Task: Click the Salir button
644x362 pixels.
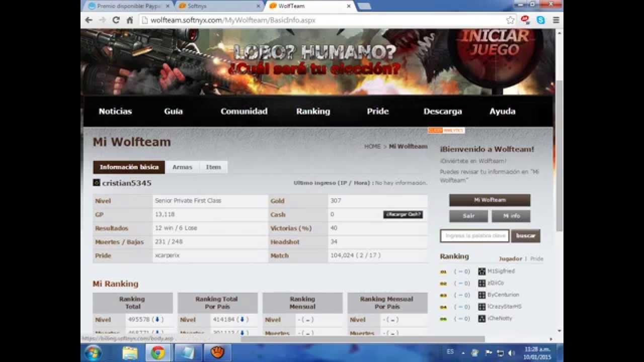Action: tap(468, 216)
